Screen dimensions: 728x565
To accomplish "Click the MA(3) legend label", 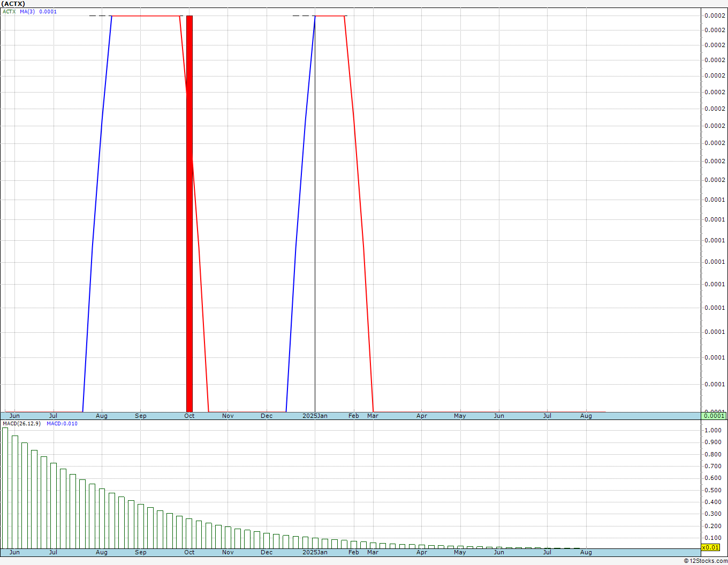I will click(27, 12).
